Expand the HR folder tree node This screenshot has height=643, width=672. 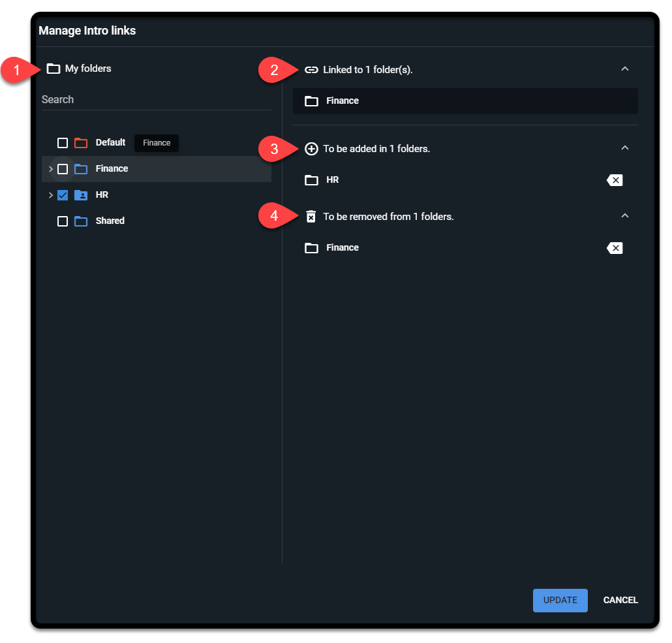click(x=51, y=195)
